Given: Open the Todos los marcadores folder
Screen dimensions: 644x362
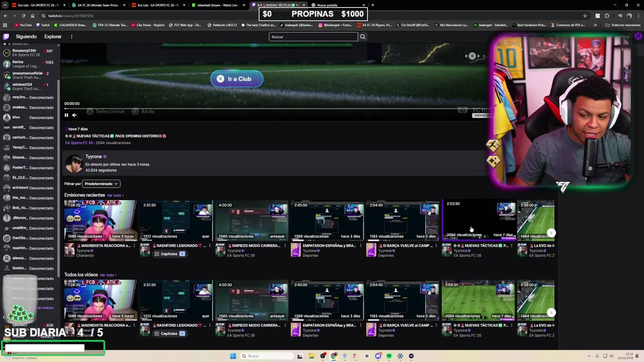Looking at the screenshot, I should (623, 25).
